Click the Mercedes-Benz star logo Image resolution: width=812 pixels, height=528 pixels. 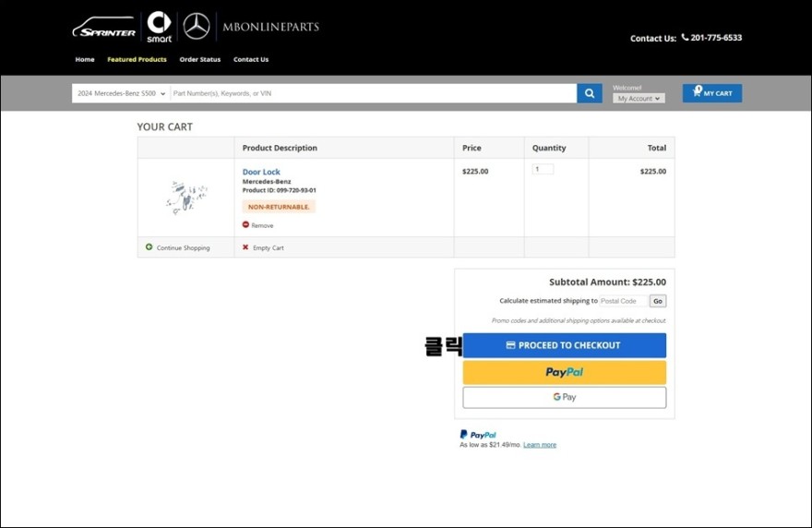[197, 27]
